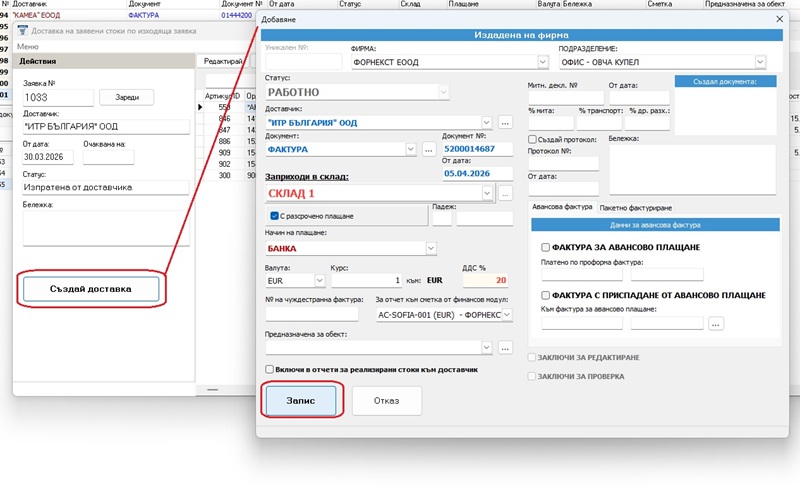Click the Курс input field
Screen dimensions: 800x494
point(366,280)
